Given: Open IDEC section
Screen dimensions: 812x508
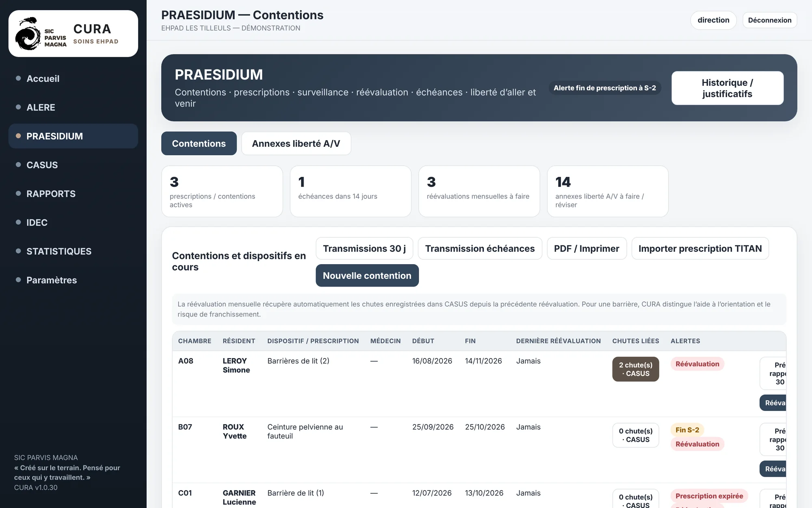Looking at the screenshot, I should click(73, 223).
